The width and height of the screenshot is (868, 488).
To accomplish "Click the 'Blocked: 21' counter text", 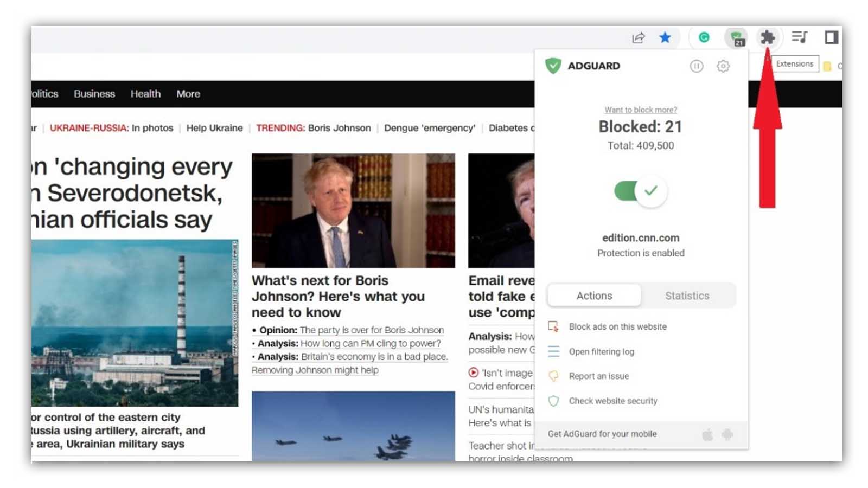I will pyautogui.click(x=640, y=126).
